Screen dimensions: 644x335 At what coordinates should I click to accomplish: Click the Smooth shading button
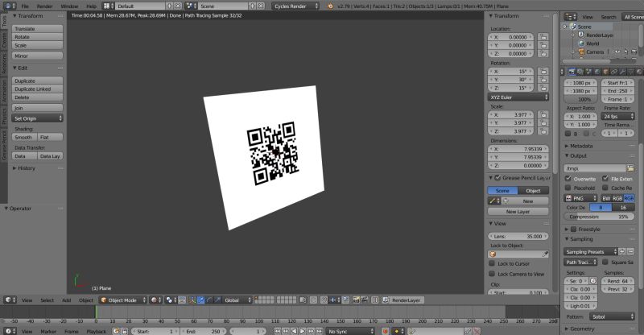pos(24,137)
